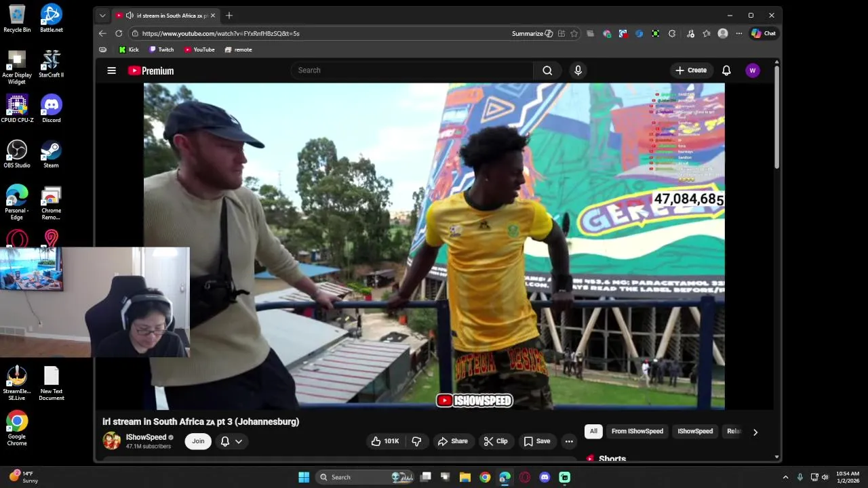868x488 pixels.
Task: Open YouTube notifications bell
Action: [726, 70]
